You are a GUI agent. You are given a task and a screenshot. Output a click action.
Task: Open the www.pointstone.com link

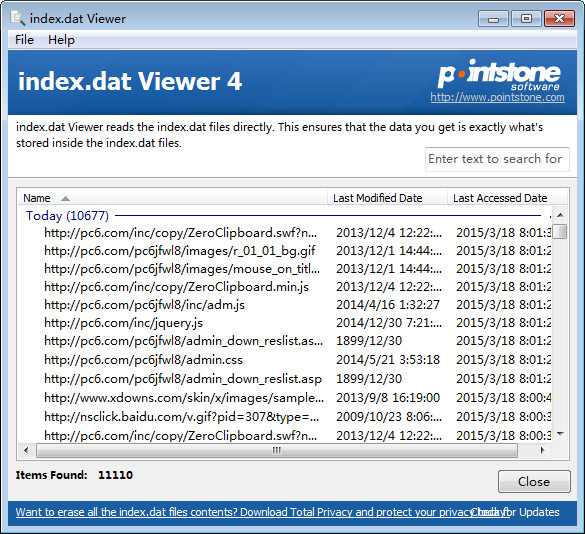tap(497, 97)
